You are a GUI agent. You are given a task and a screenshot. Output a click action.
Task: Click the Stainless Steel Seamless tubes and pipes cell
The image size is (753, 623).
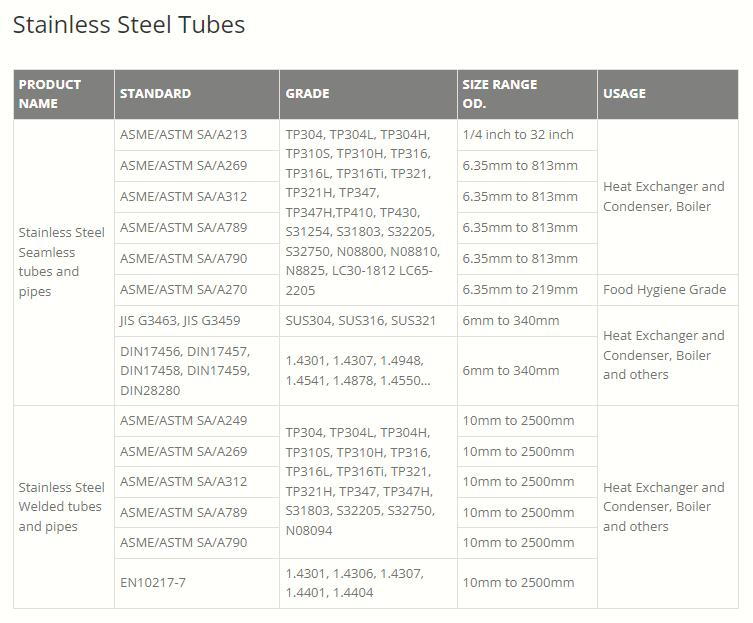[62, 262]
